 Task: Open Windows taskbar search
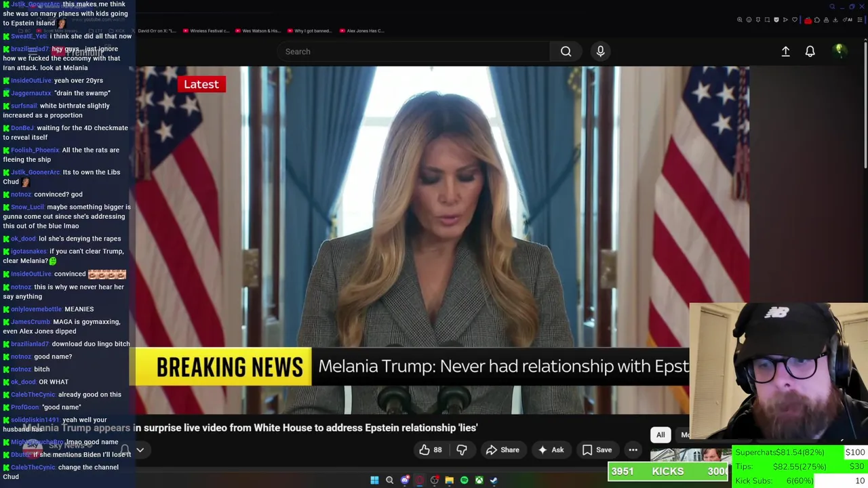pyautogui.click(x=389, y=481)
